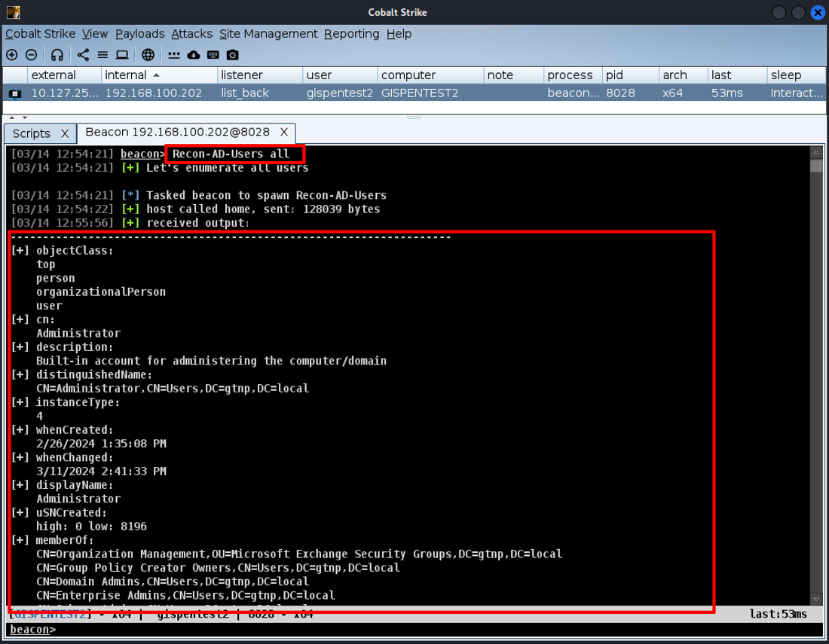Sort sessions by computer column header
This screenshot has height=644, width=829.
click(x=431, y=75)
